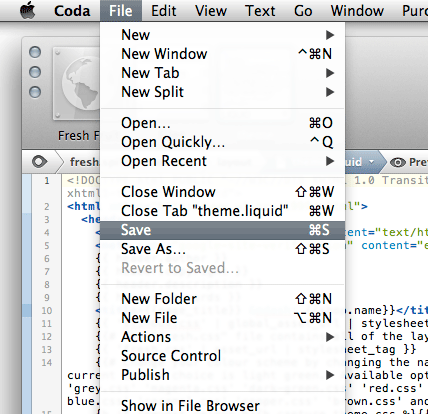The width and height of the screenshot is (428, 414).
Task: Open the Coda application menu
Action: tap(72, 11)
